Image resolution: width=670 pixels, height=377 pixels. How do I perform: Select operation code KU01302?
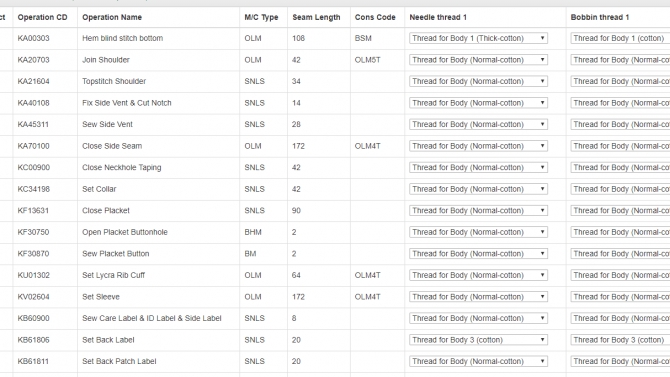[x=33, y=275]
